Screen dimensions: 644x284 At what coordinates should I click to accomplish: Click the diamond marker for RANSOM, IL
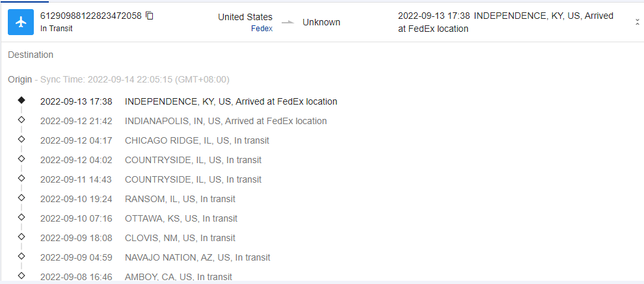[21, 198]
